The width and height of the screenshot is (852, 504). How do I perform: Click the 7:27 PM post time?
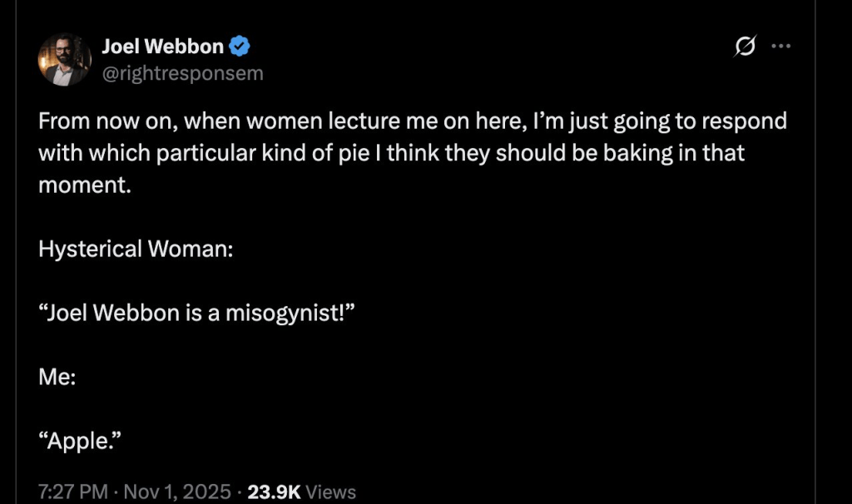(73, 492)
